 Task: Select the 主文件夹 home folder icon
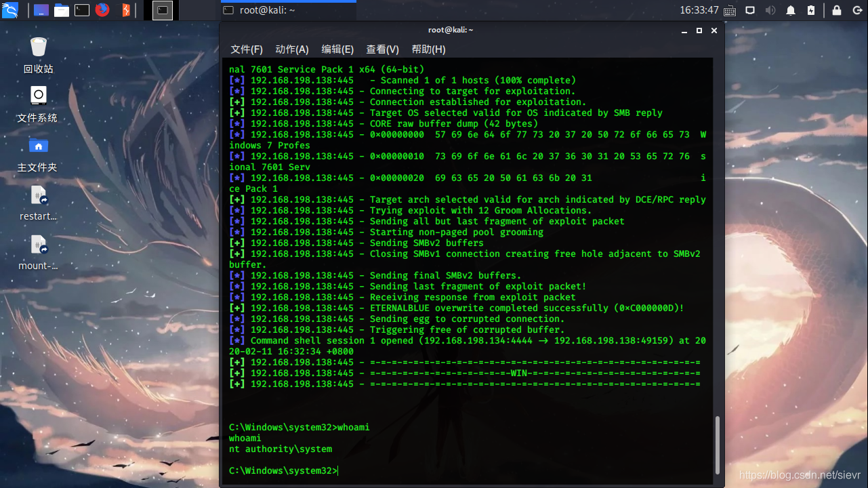click(x=38, y=154)
